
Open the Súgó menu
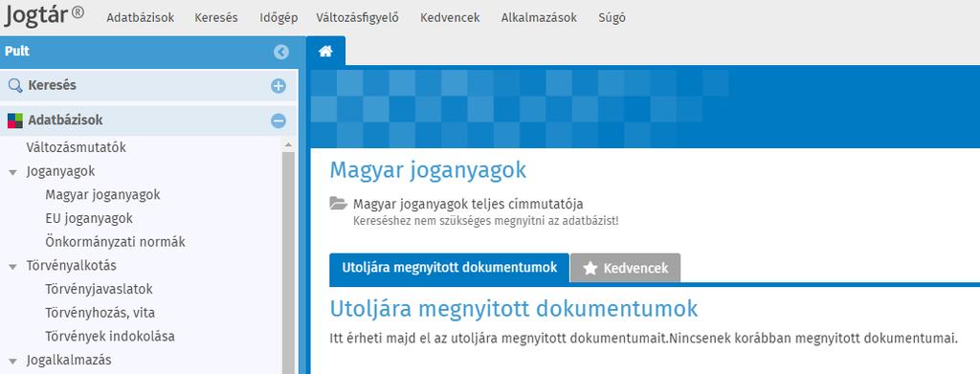612,18
